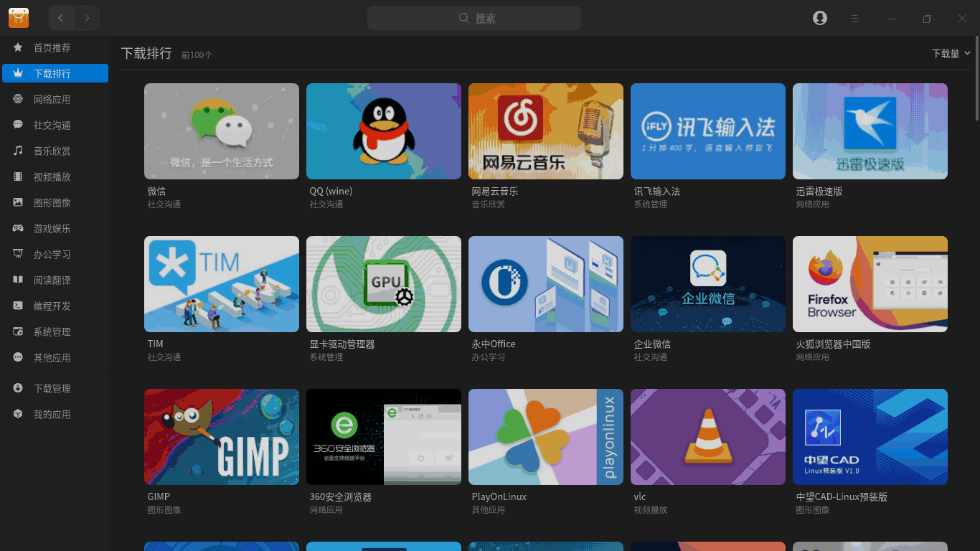Image resolution: width=980 pixels, height=551 pixels.
Task: Focus the 搜索 search field
Action: (474, 18)
